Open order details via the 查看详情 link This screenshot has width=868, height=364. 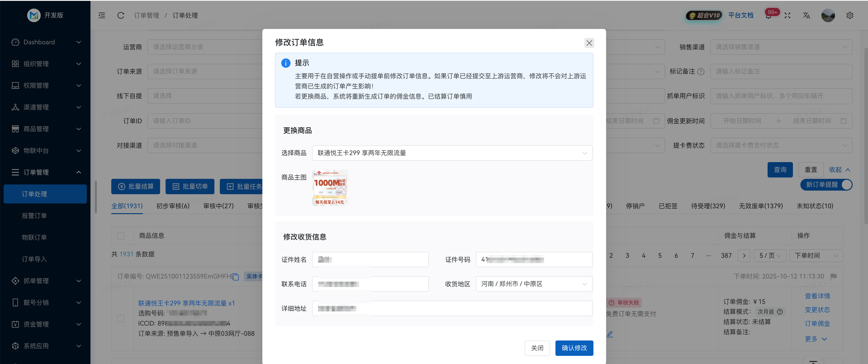818,296
